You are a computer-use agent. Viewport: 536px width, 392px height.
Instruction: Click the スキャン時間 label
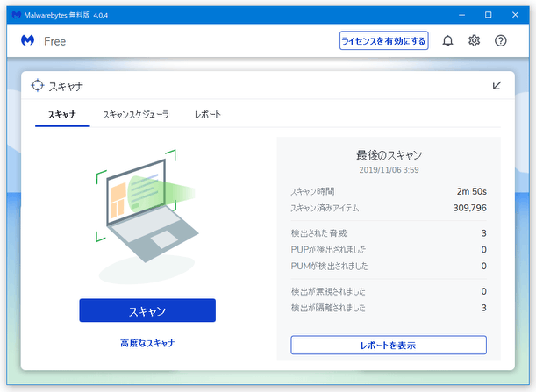point(312,191)
